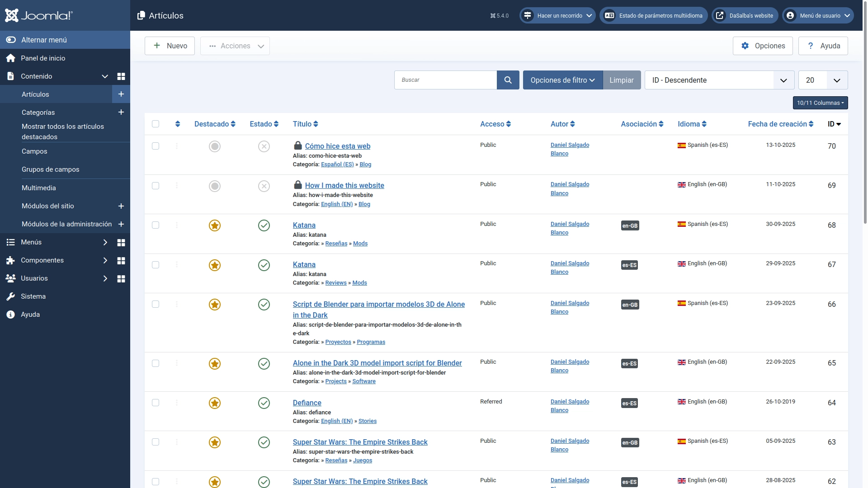Open the 10/11 Columnas selector
This screenshot has height=488, width=868.
tap(820, 103)
